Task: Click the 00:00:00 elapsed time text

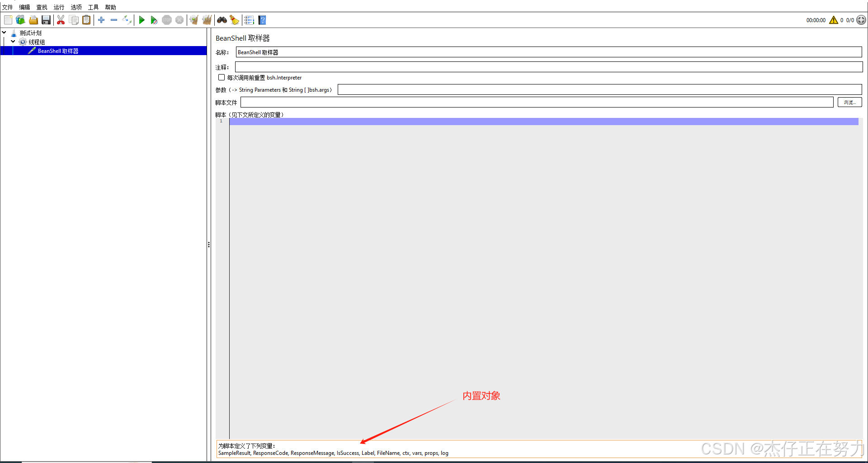Action: pos(816,20)
